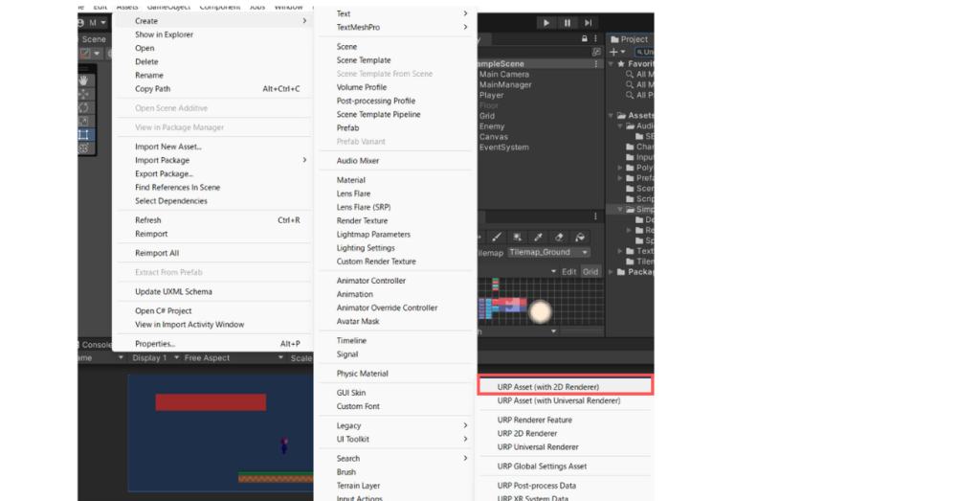Image resolution: width=980 pixels, height=501 pixels.
Task: Select the Rect tool in Scene view
Action: click(84, 135)
